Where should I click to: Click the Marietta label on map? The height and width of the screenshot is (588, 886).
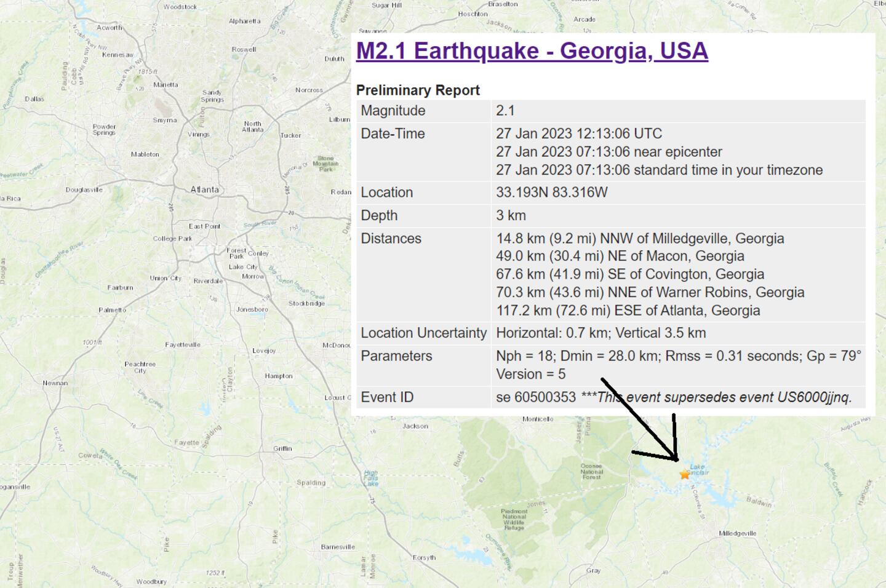pos(166,85)
